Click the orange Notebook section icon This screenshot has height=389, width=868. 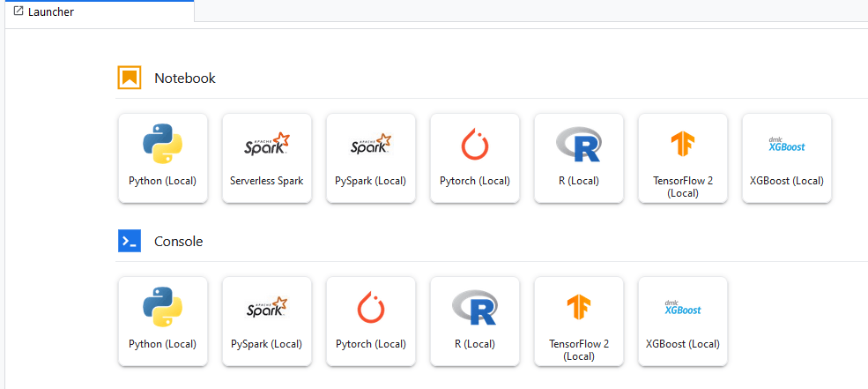click(x=130, y=78)
